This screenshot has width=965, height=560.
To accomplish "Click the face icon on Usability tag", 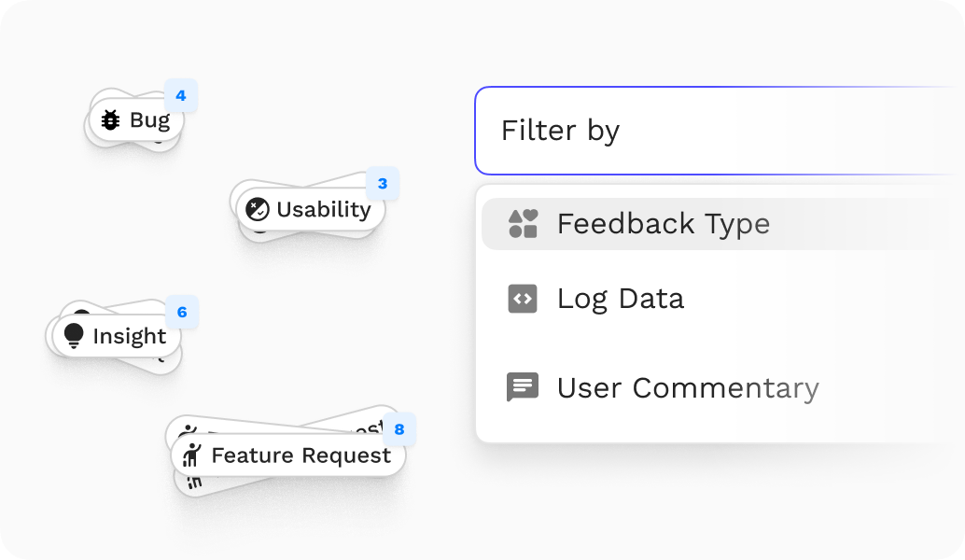I will pyautogui.click(x=258, y=209).
